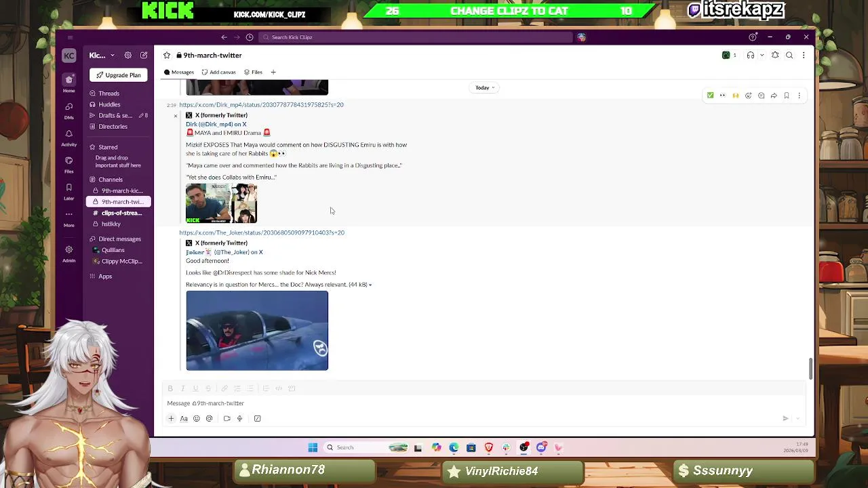The width and height of the screenshot is (868, 488).
Task: Click the Search Kick Clipz field
Action: pos(415,37)
